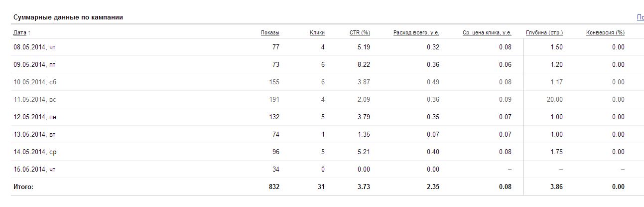Screen dimensions: 644x207
Task: Sort by Конверсия (%) column header
Action: [x=605, y=32]
